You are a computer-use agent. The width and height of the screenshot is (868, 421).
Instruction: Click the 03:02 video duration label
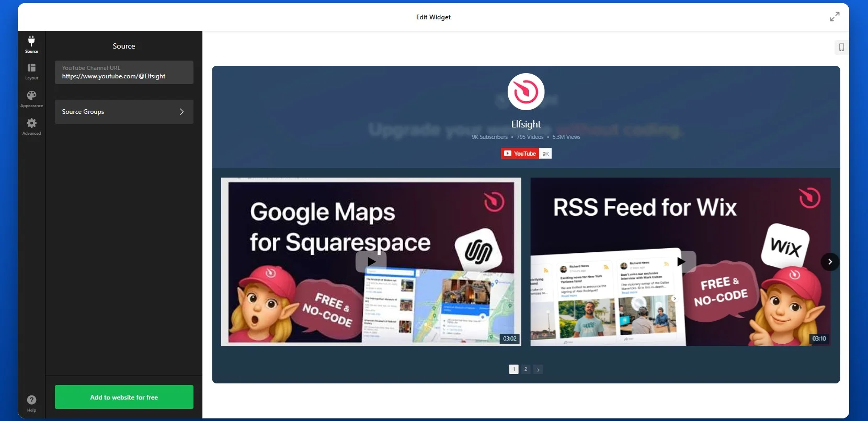click(x=510, y=338)
